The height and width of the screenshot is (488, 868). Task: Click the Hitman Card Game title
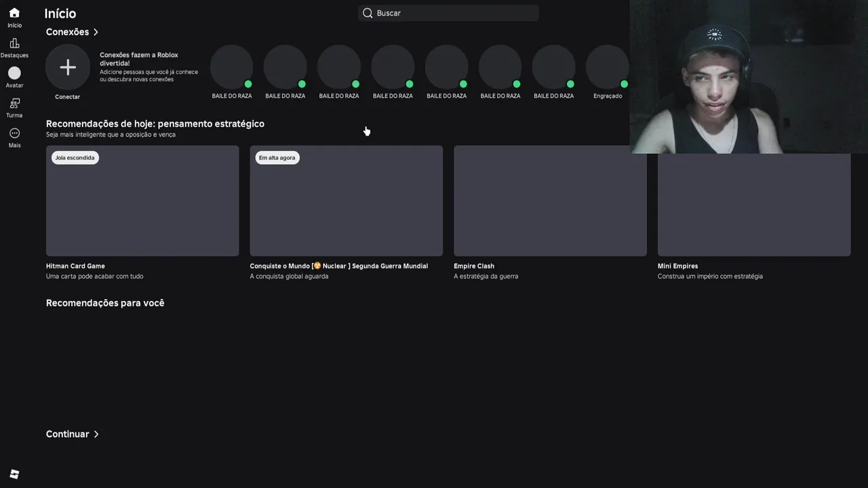tap(75, 266)
